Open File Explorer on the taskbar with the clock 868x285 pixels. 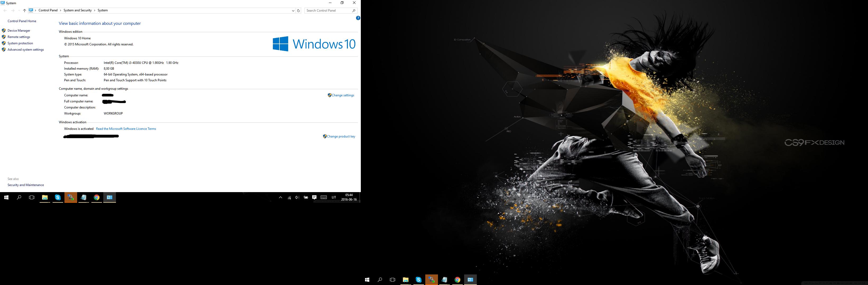(45, 197)
